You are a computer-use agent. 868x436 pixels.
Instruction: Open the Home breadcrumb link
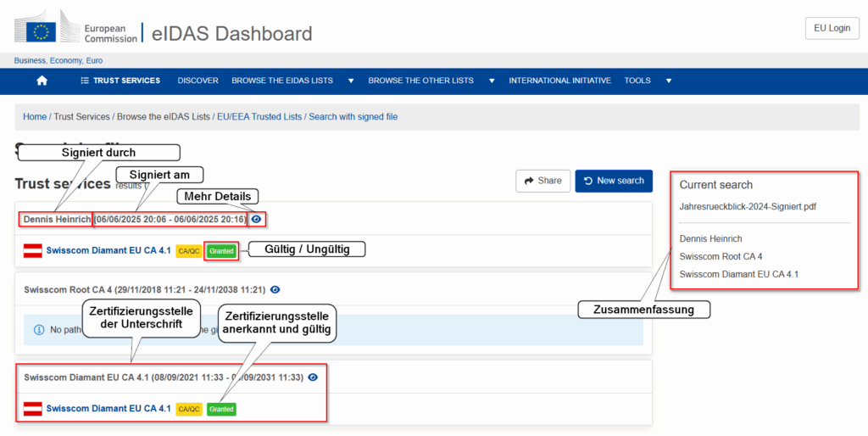(34, 117)
